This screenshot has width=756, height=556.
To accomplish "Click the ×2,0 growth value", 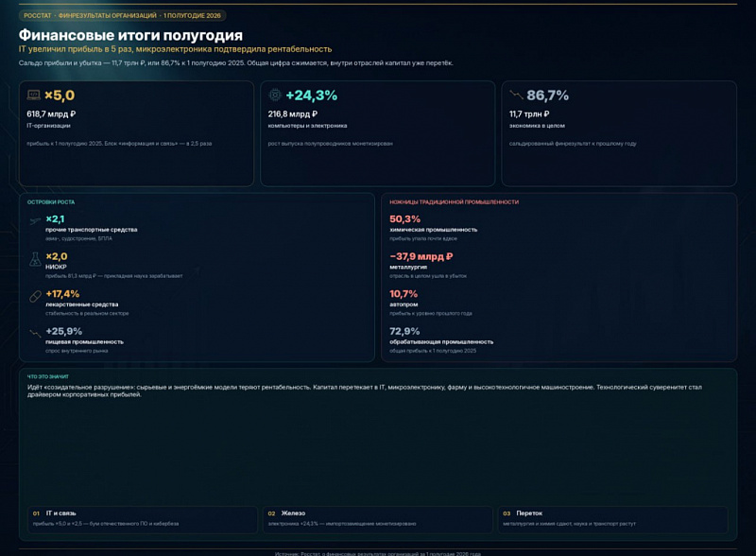I will pyautogui.click(x=57, y=256).
